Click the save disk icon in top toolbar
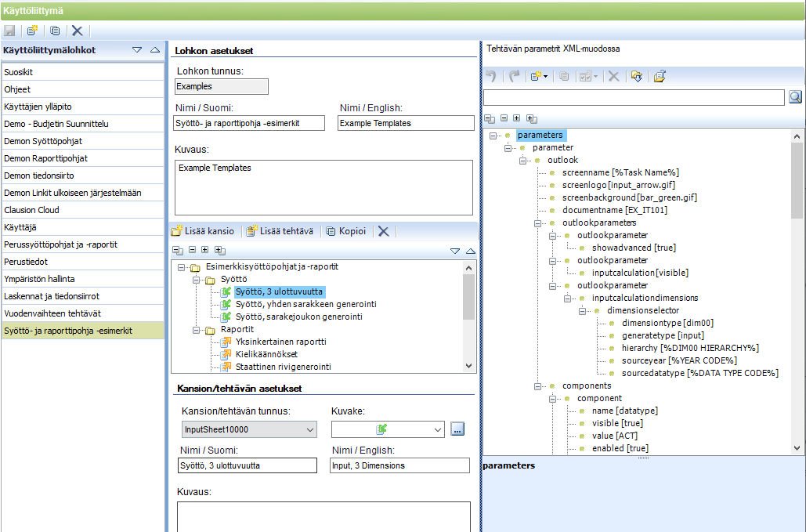The height and width of the screenshot is (532, 806). (9, 31)
